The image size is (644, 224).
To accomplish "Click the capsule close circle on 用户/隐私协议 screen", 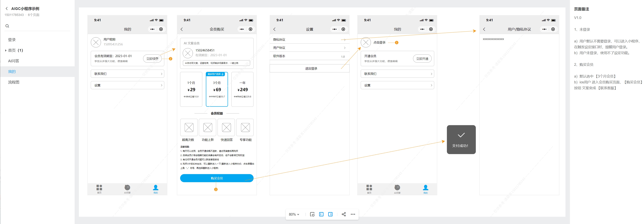I will point(553,29).
